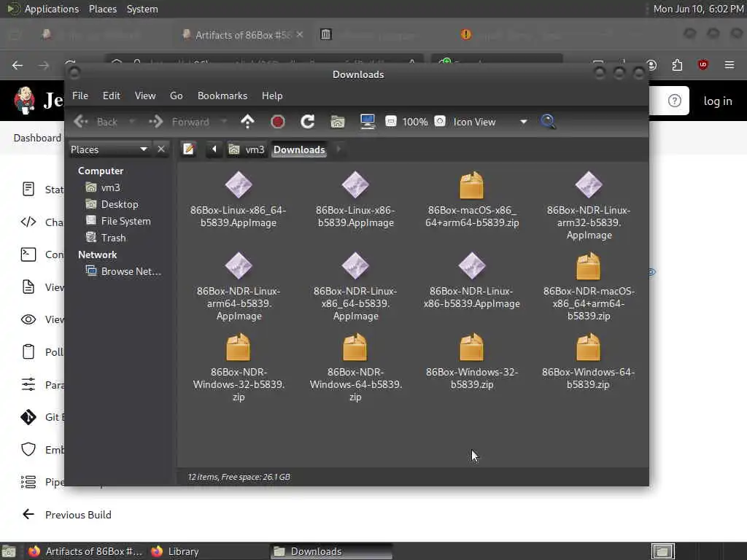Reset zoom via the 100% label

pos(415,122)
